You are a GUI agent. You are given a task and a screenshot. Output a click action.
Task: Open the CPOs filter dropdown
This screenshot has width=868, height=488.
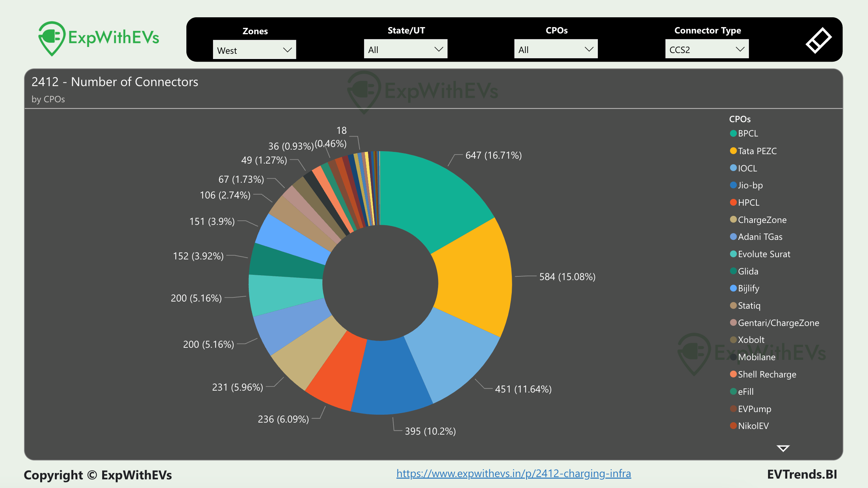click(x=556, y=49)
